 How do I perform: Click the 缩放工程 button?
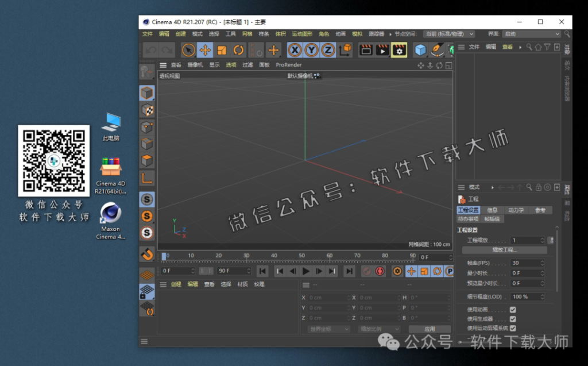coord(505,249)
